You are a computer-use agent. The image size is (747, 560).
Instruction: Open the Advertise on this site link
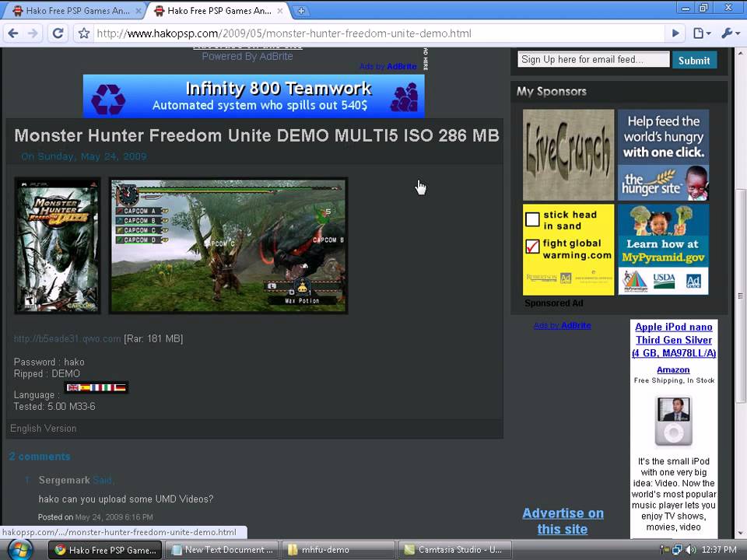coord(563,521)
